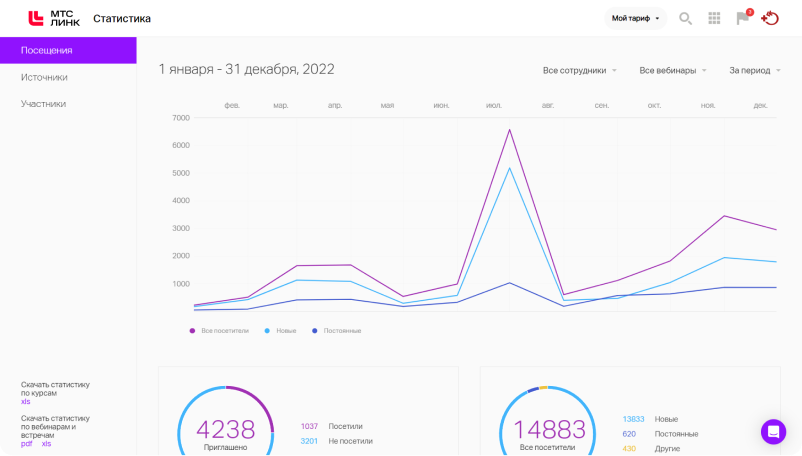Open the purple chat support bubble

773,432
